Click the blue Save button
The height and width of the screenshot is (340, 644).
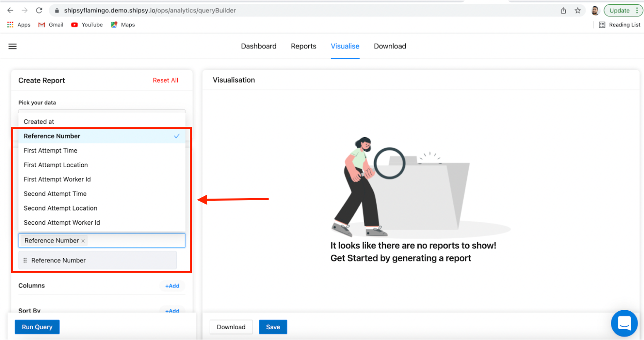pyautogui.click(x=273, y=327)
